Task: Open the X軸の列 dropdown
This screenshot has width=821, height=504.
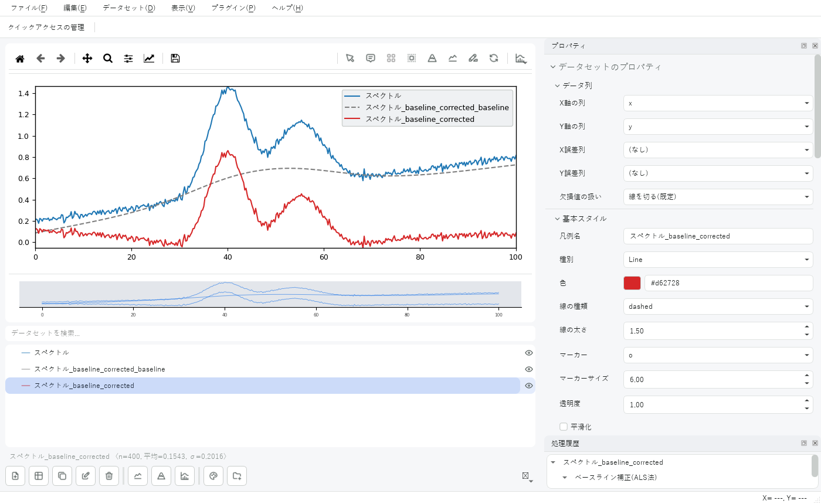Action: (x=718, y=103)
